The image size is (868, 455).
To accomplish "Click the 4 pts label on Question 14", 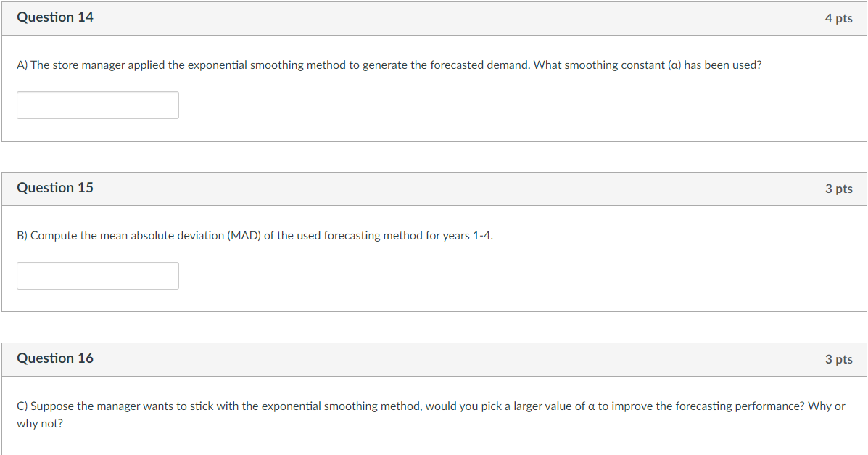I will [x=839, y=18].
